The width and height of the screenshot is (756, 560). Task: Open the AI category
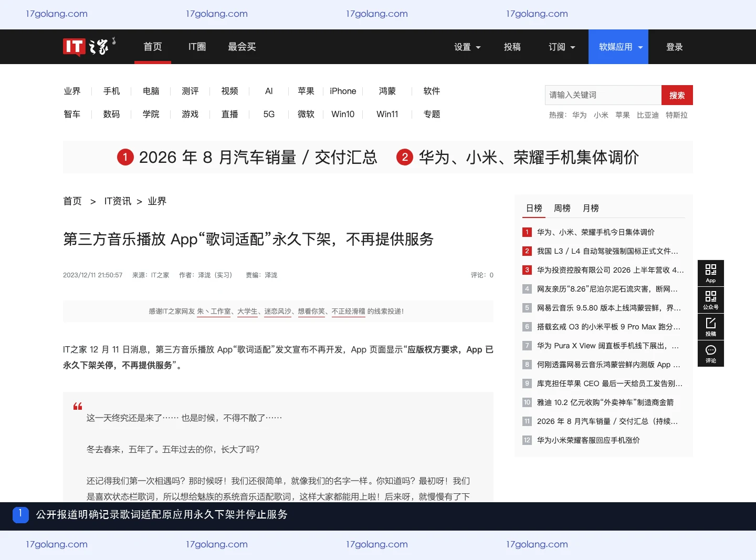click(269, 91)
